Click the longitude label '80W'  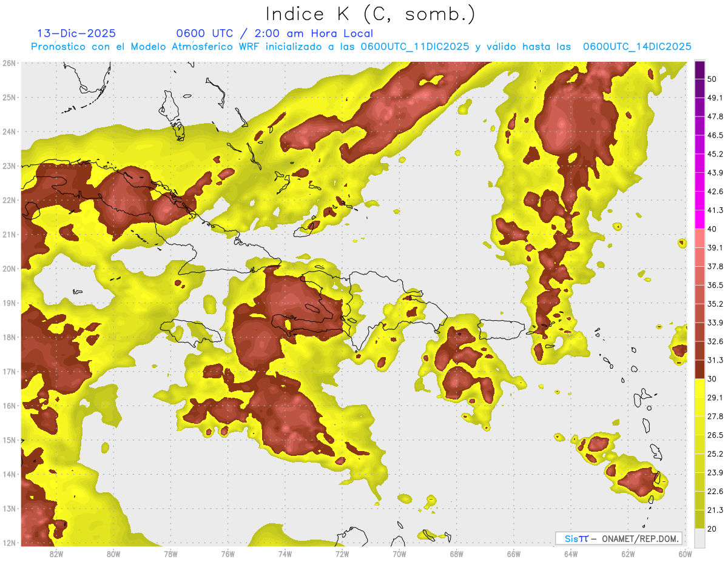tap(113, 554)
